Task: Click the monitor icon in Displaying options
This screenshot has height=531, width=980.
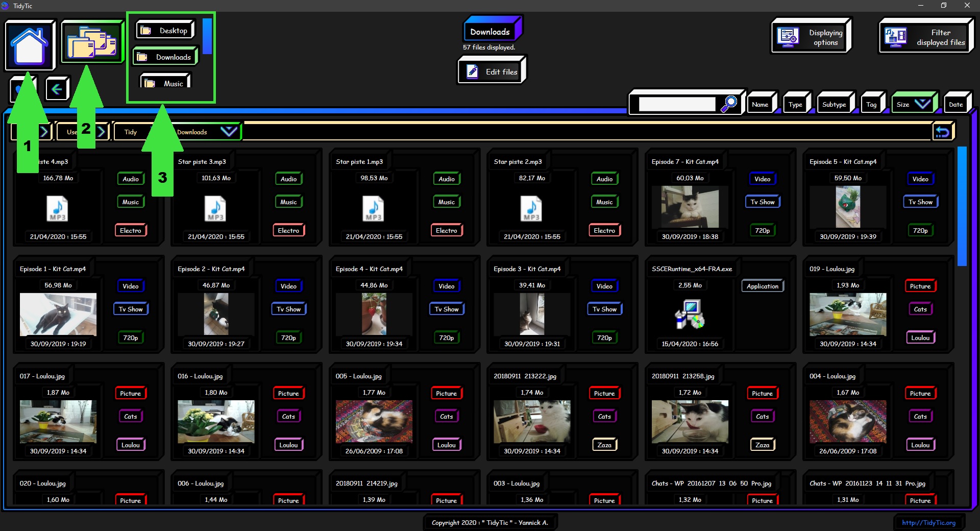Action: tap(788, 37)
